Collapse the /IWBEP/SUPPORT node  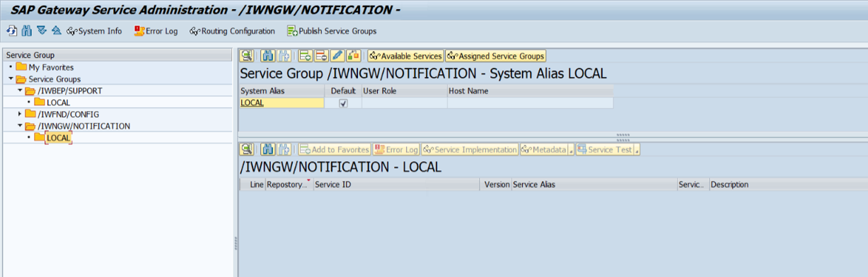click(20, 90)
